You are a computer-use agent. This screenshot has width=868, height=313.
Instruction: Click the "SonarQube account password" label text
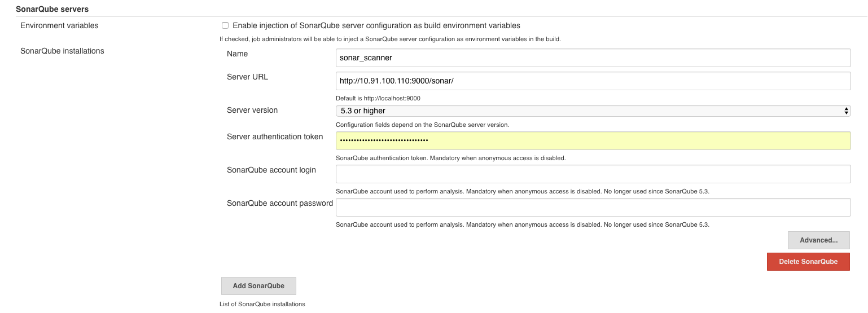pos(279,204)
